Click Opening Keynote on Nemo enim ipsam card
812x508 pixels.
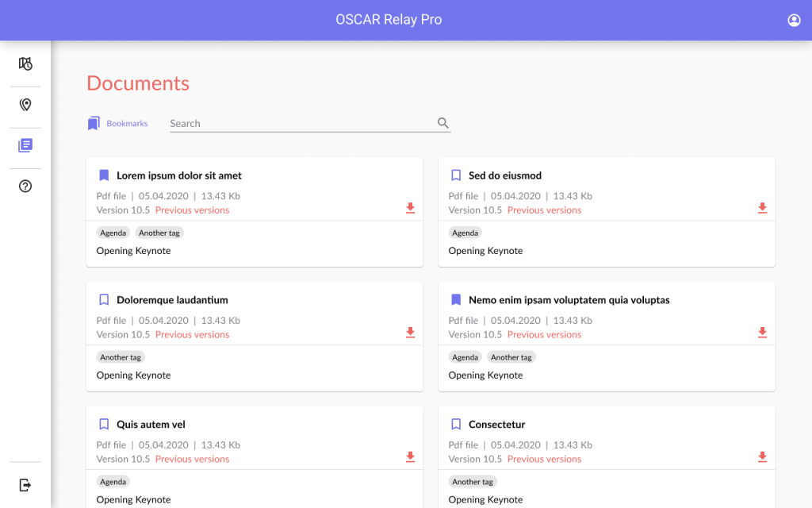tap(486, 375)
